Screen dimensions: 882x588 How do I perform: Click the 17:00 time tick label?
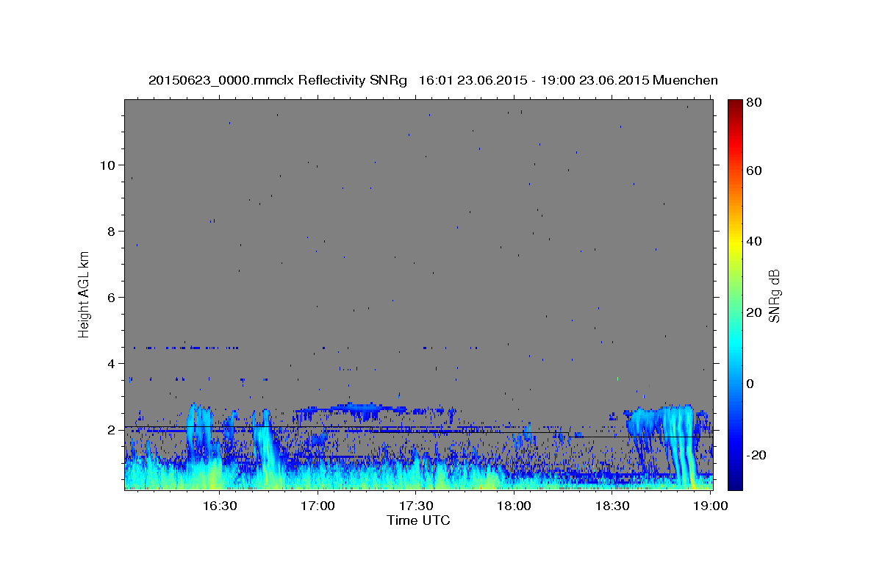[x=318, y=506]
